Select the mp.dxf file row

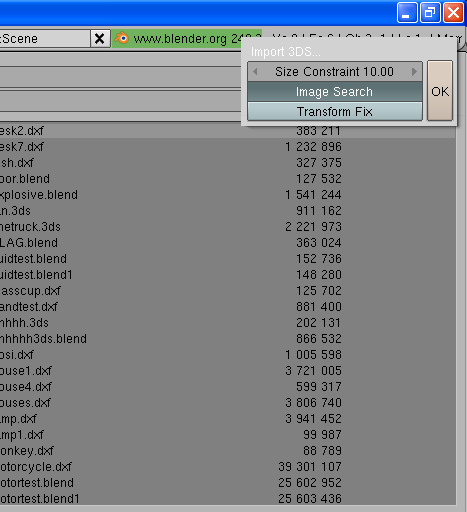(x=228, y=419)
